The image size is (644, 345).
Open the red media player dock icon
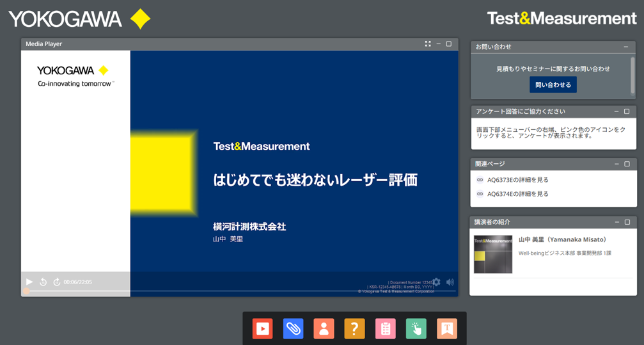[x=262, y=328]
